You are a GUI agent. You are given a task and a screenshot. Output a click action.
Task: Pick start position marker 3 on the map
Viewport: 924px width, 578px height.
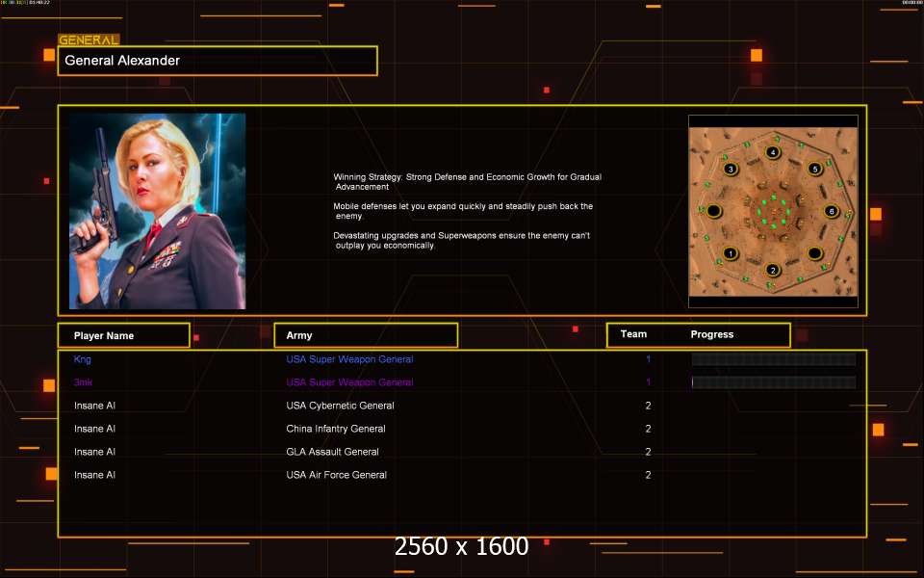[x=731, y=169]
